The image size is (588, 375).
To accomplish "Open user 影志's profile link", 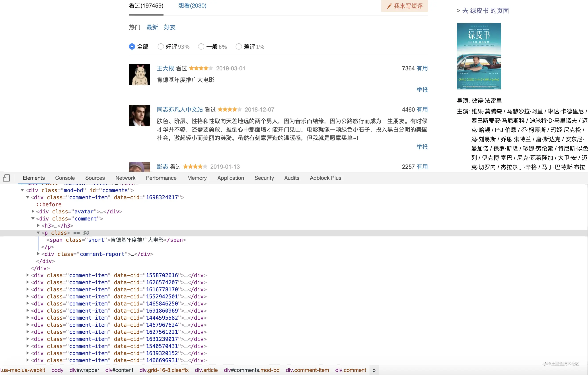I will pyautogui.click(x=162, y=167).
